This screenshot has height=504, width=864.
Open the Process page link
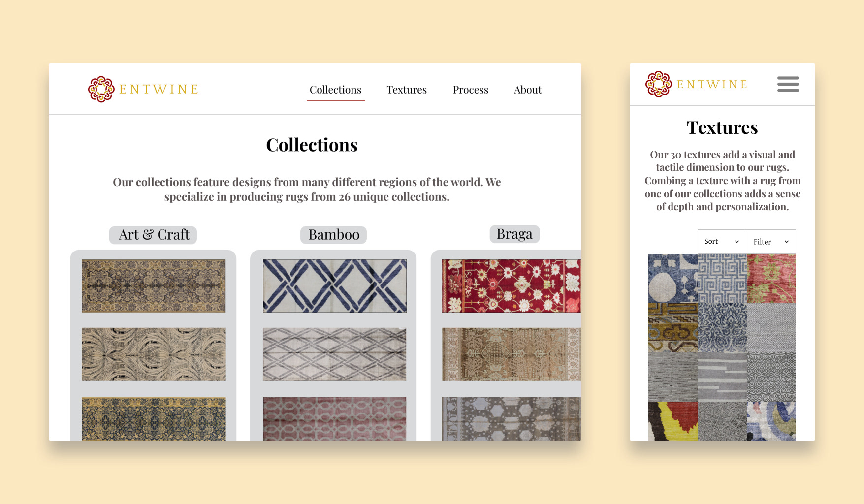click(471, 90)
